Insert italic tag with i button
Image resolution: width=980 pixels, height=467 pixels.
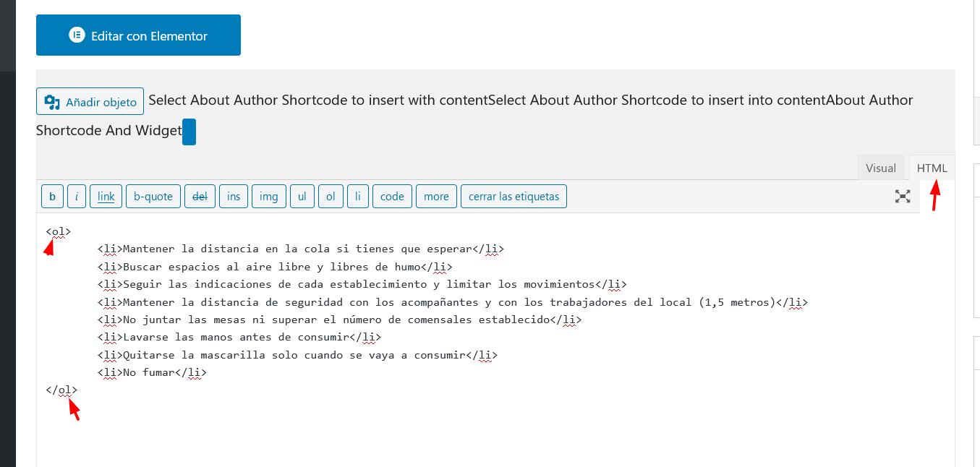77,197
